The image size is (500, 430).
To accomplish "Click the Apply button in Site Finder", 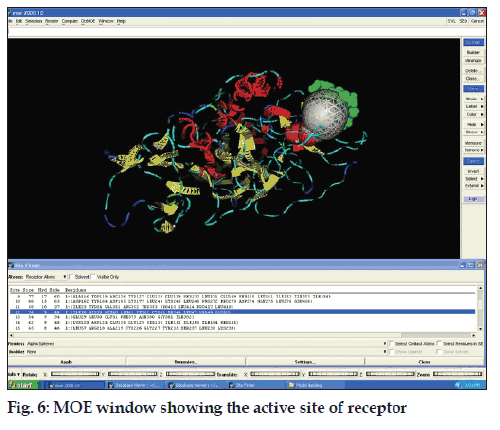I will [66, 362].
